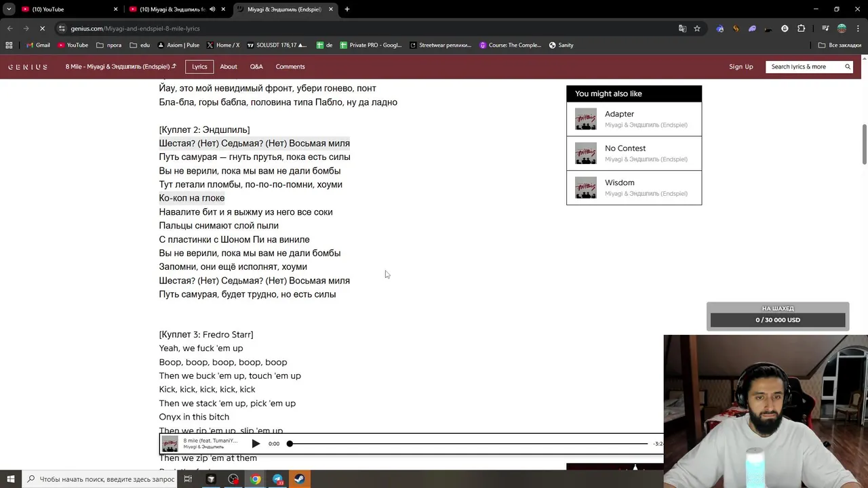Mute the second YouTube tab audio icon
Viewport: 868px width, 488px height.
point(212,9)
